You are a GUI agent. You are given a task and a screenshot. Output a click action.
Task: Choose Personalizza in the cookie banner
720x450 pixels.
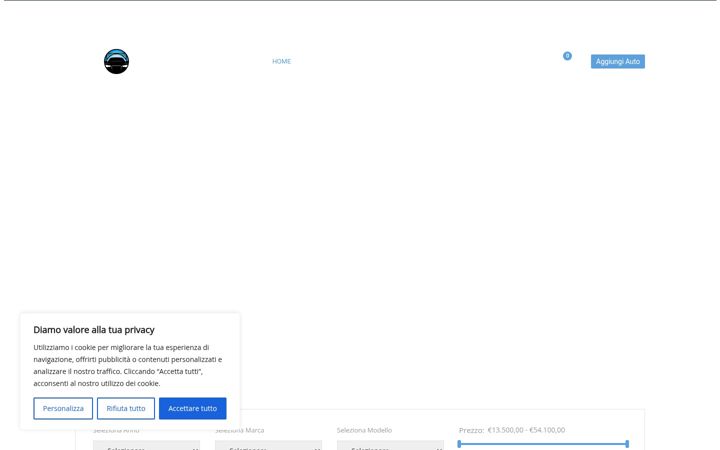pyautogui.click(x=63, y=408)
